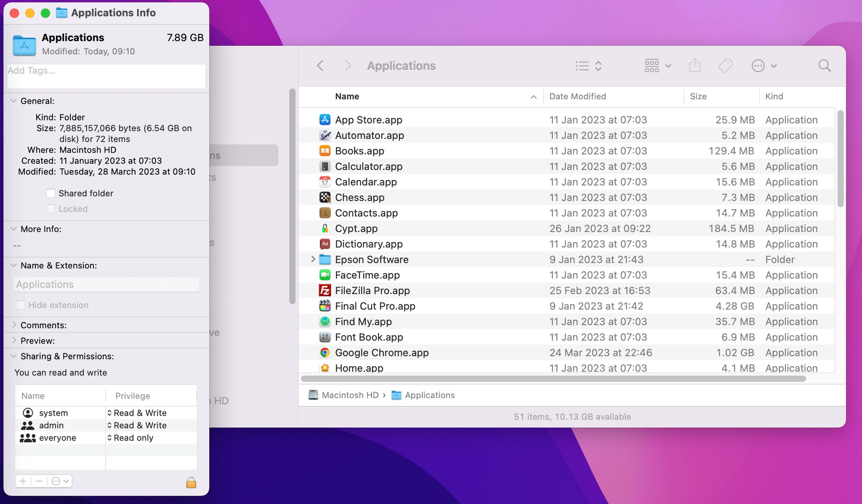Select the everyone row in permissions table
The height and width of the screenshot is (504, 862).
pos(106,438)
